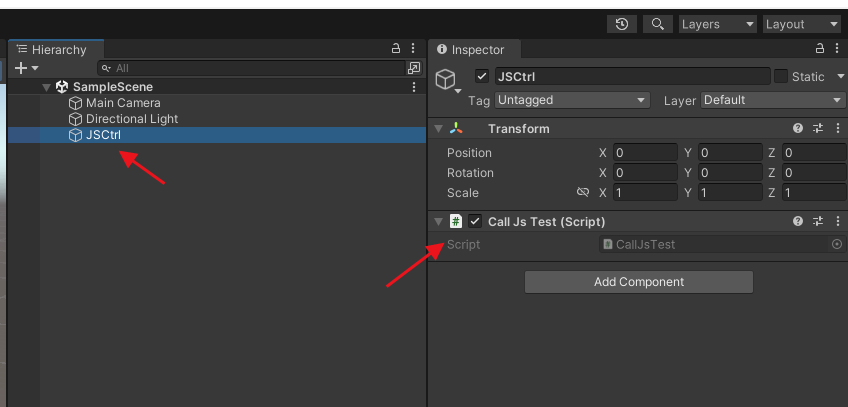The image size is (848, 407).
Task: Open the Transform presets sliders icon
Action: coord(818,128)
